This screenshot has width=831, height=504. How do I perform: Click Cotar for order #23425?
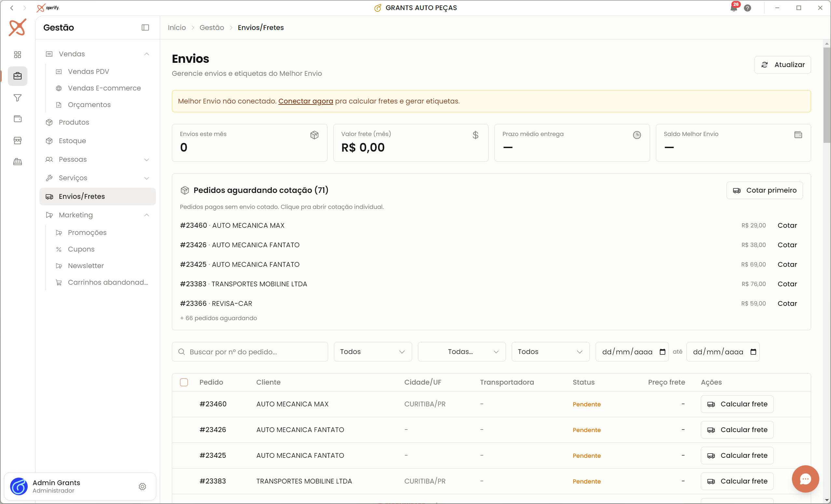[787, 265]
